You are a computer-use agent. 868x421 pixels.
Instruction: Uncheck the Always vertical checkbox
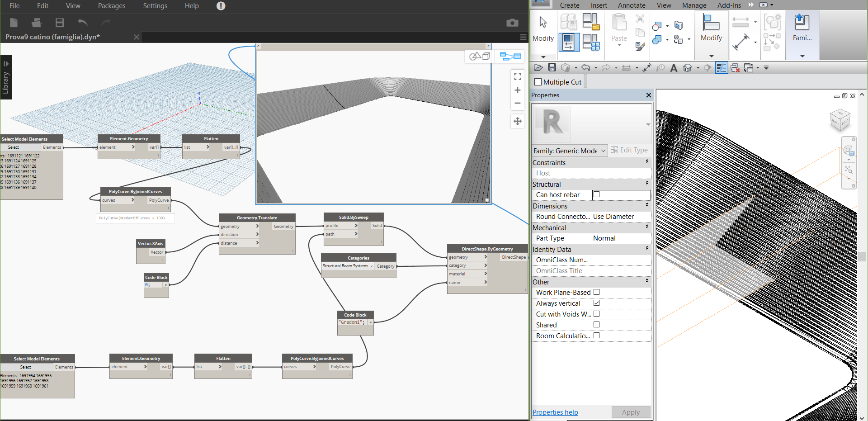point(596,303)
